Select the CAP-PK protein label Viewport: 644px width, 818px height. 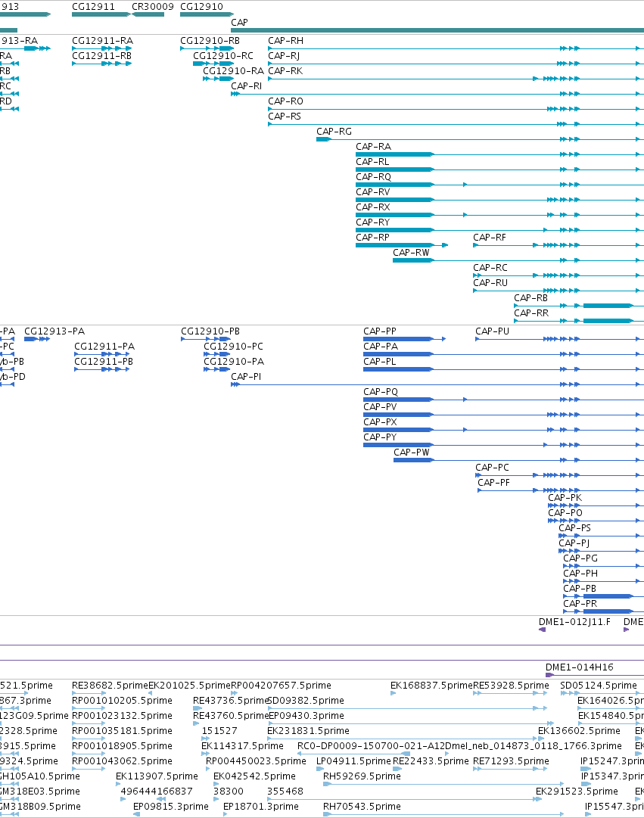pyautogui.click(x=565, y=498)
